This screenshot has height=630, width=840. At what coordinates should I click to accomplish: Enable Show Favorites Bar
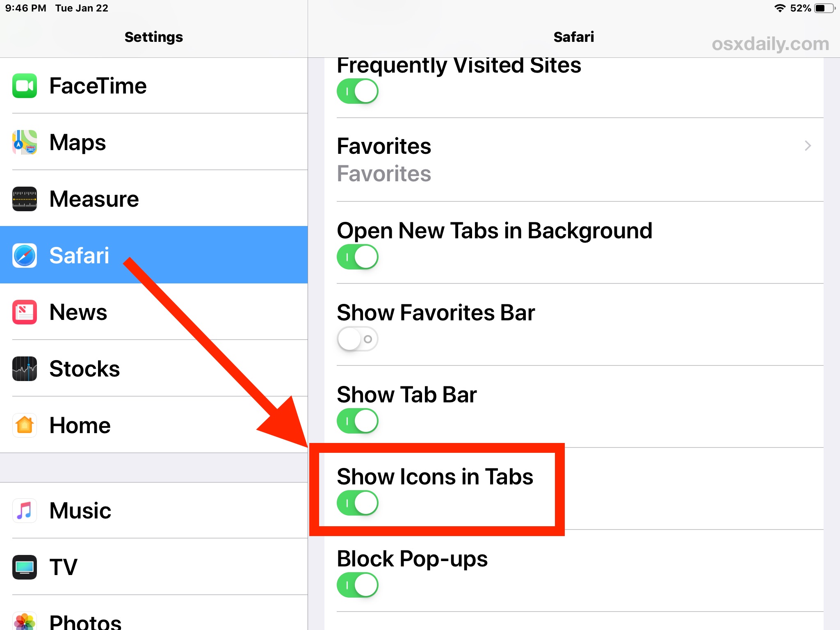point(357,339)
